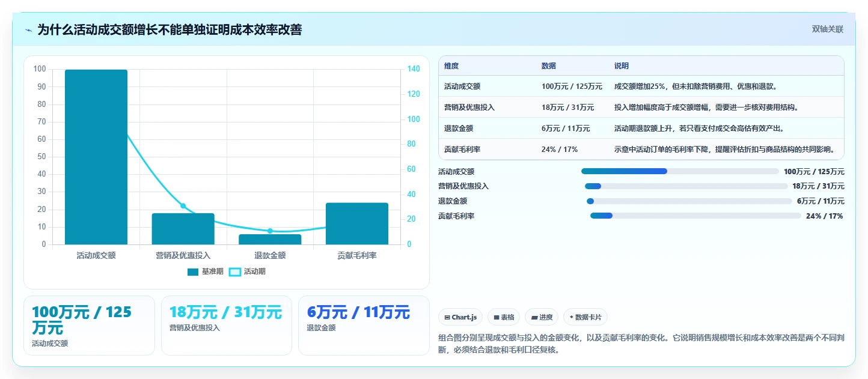This screenshot has width=868, height=379.
Task: Click the 贡献毛利率 bar in the chart
Action: click(357, 223)
